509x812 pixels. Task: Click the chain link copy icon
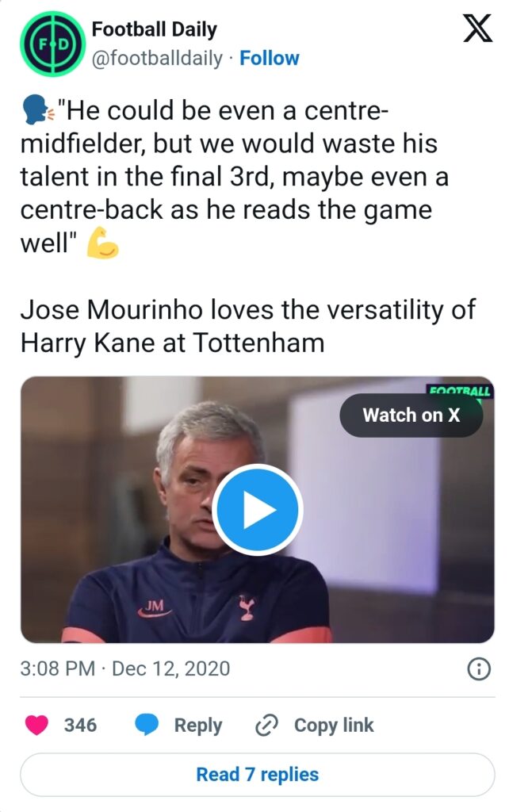tap(265, 725)
